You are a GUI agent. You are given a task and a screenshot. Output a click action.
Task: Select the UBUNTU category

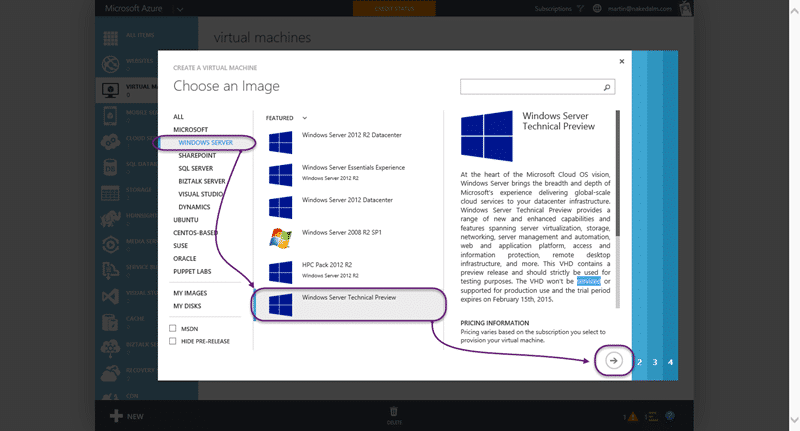[186, 220]
